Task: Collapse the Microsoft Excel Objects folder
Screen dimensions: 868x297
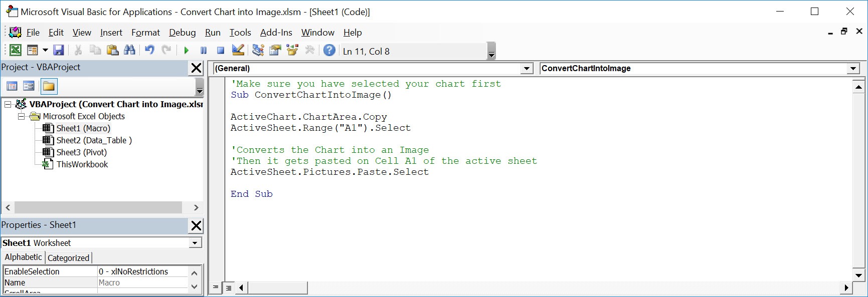Action: coord(21,116)
